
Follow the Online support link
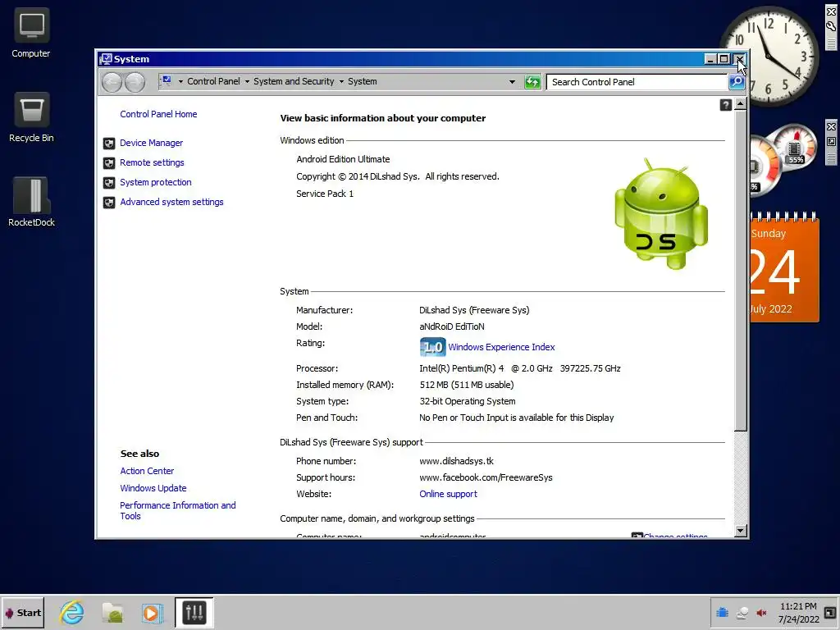448,494
